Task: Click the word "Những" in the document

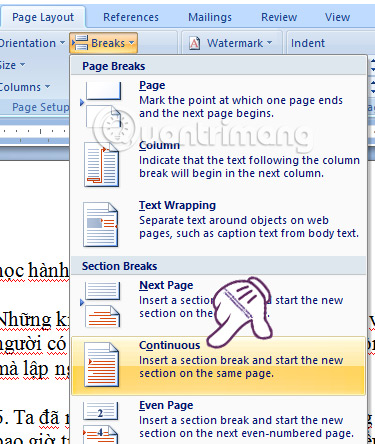Action: 25,321
